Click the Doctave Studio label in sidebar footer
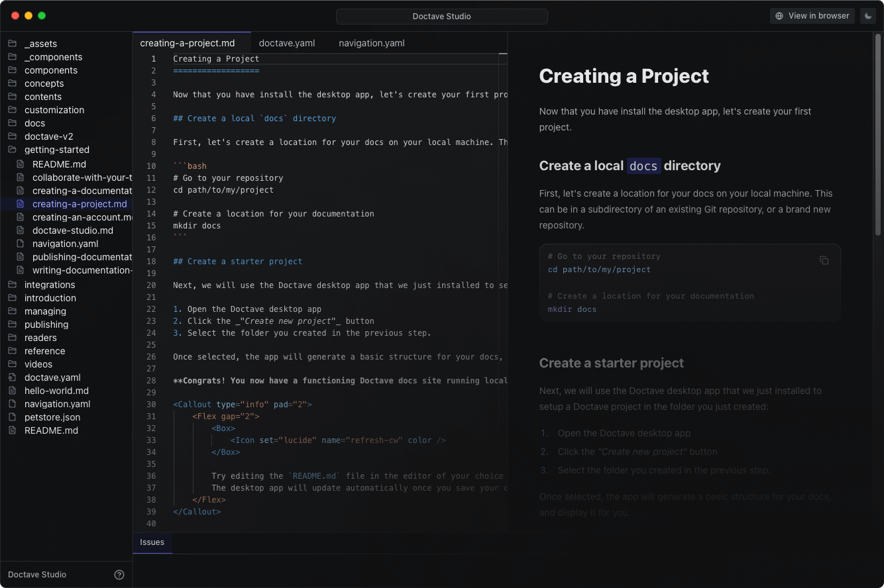The width and height of the screenshot is (884, 588). click(37, 575)
